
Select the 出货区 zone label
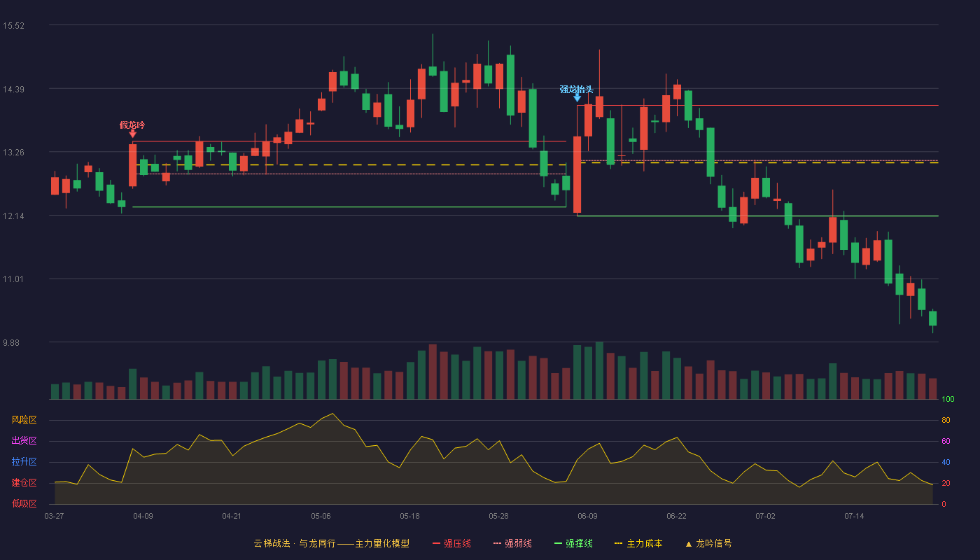24,441
